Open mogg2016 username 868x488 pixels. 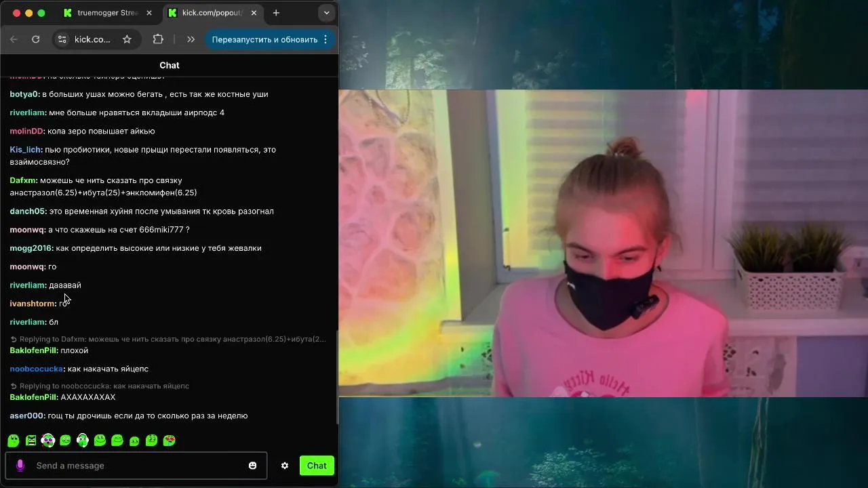[x=31, y=248]
